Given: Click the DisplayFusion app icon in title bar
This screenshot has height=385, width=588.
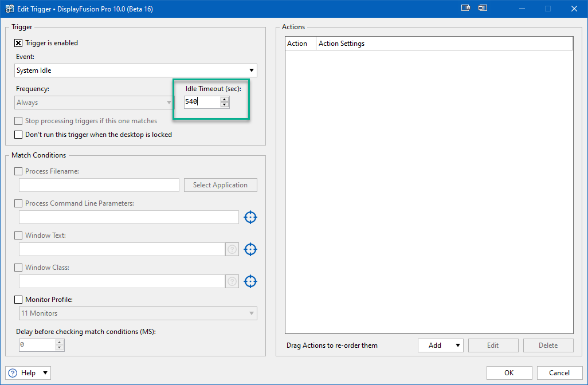Looking at the screenshot, I should point(9,9).
